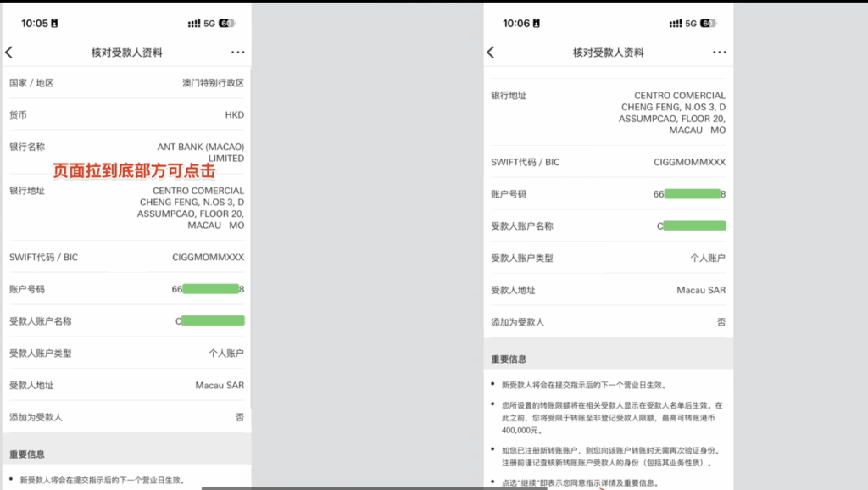This screenshot has width=868, height=490.
Task: Select 'Macau SAR' payee address on left screen
Action: point(220,386)
